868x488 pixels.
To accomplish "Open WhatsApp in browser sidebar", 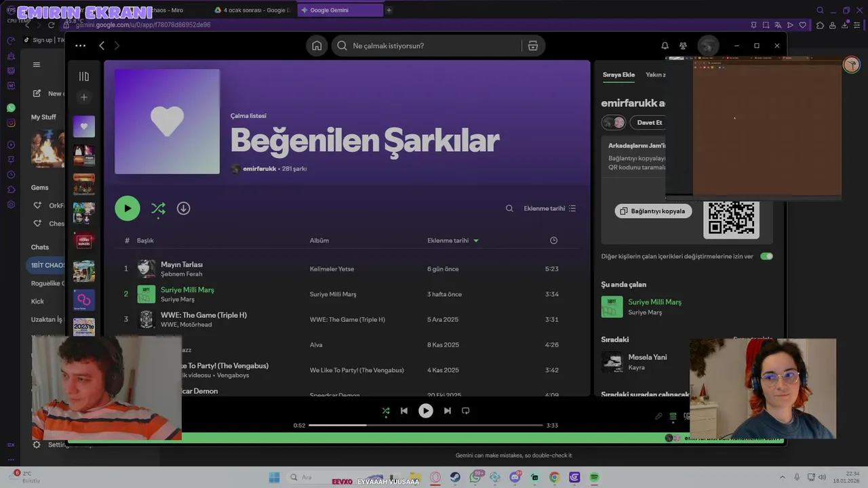I will point(11,108).
